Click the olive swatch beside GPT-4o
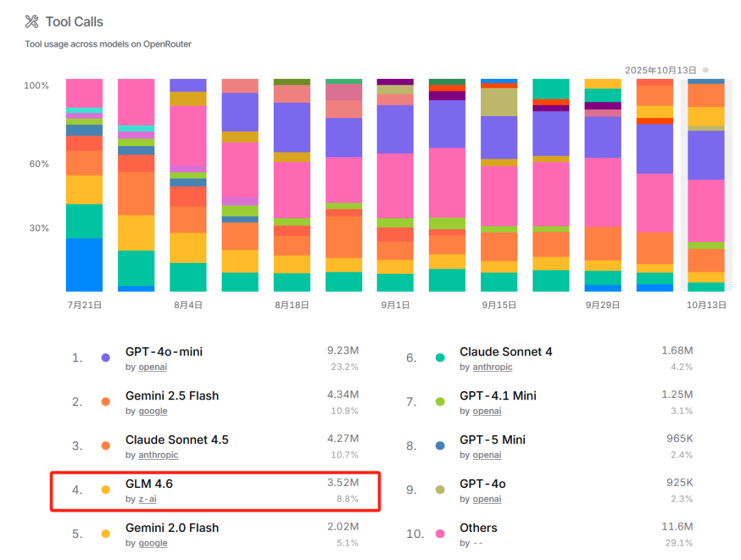Viewport: 741px width, 560px height. [440, 489]
